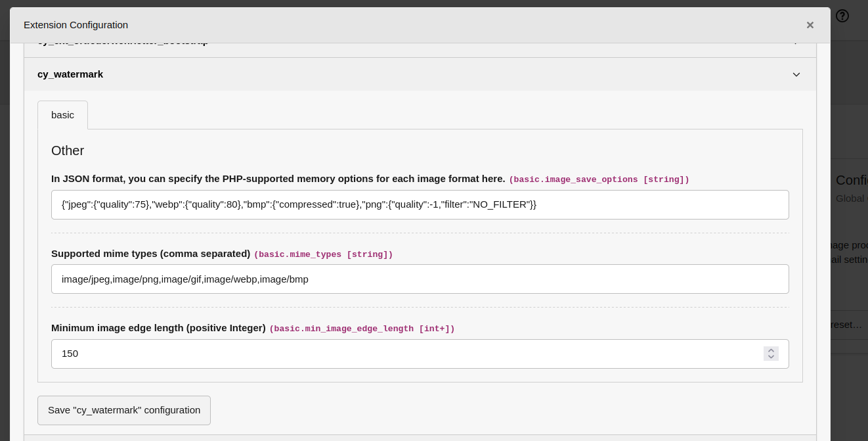
Task: Click the "In JSON format" field label
Action: 278,179
